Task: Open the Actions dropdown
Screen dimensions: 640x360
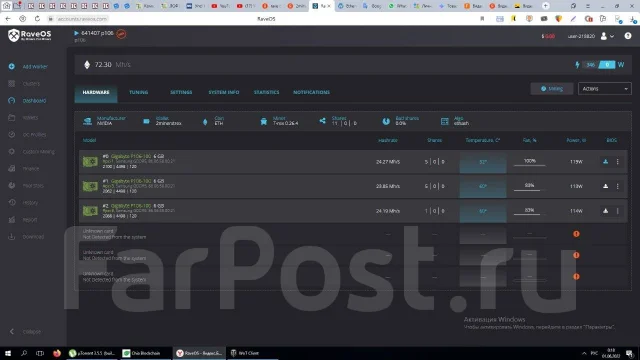Action: click(x=604, y=89)
